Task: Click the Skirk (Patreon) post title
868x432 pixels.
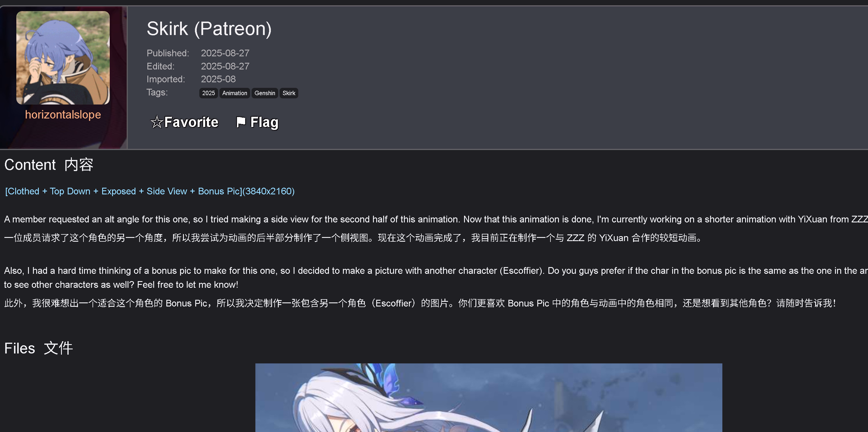Action: pos(209,29)
